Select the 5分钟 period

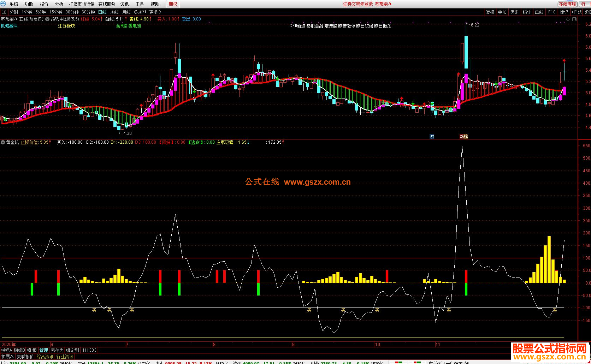41,12
